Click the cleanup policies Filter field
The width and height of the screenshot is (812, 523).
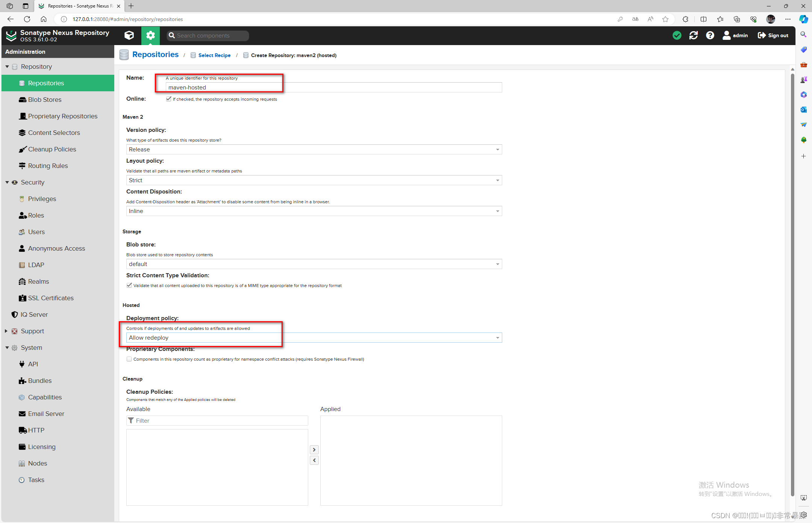tap(217, 421)
